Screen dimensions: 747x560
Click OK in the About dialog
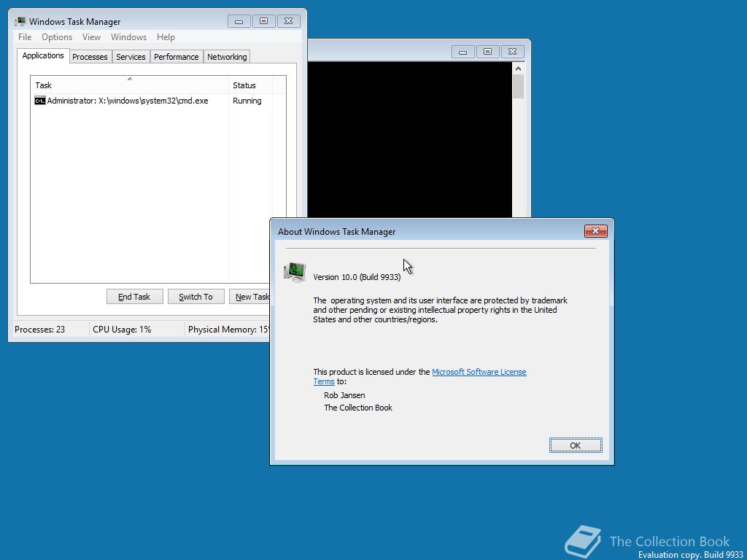coord(576,446)
